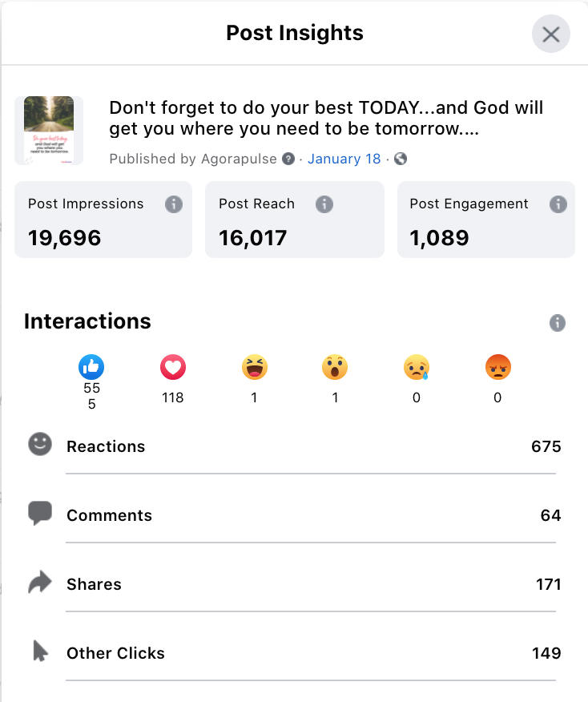Show info for Post Impressions
Viewport: 588px width, 702px height.
click(174, 204)
